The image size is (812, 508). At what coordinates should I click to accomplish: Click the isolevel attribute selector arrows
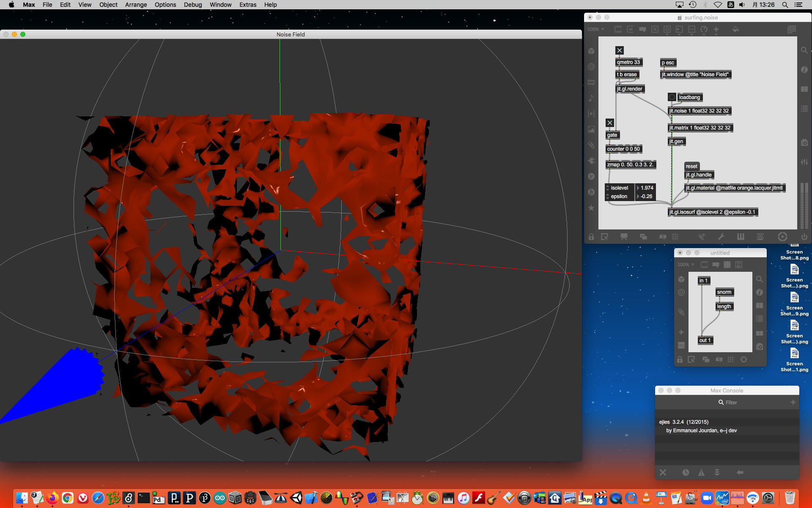(x=608, y=188)
